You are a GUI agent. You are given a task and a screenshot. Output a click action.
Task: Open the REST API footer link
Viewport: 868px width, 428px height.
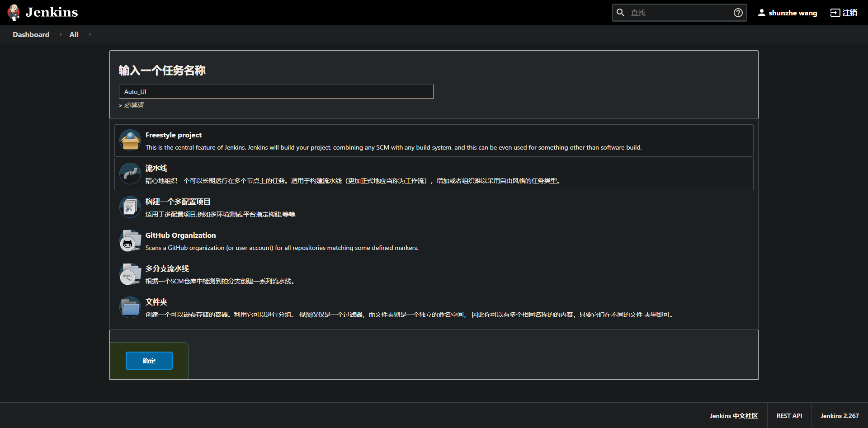pyautogui.click(x=789, y=416)
